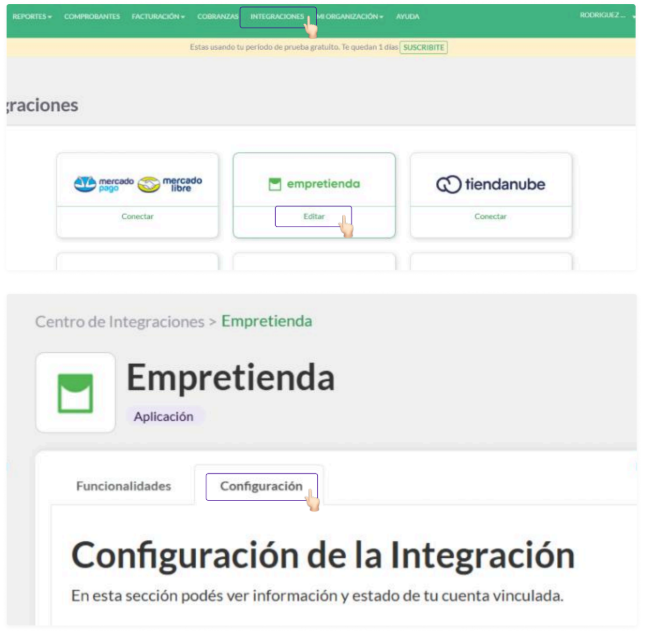Click Editar on the Empretienda card
Screen dimensions: 647x635
(314, 216)
